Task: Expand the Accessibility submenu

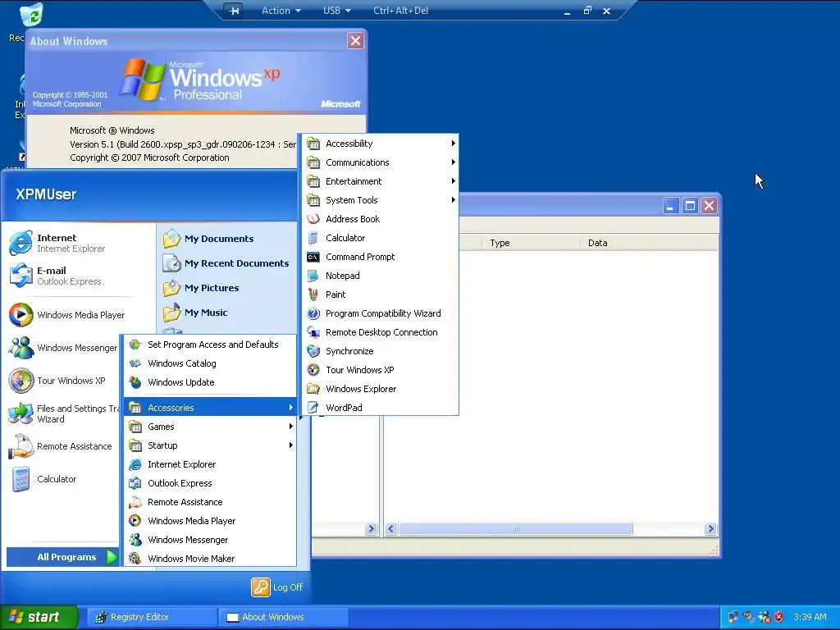Action: pos(381,143)
